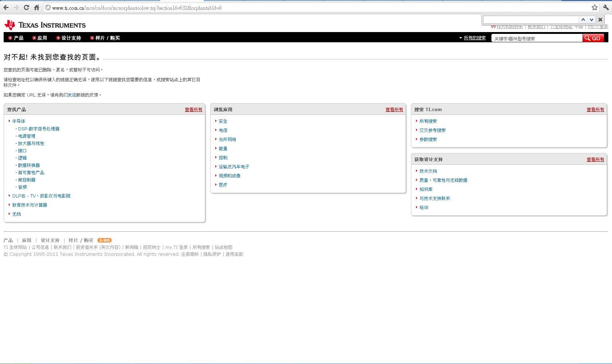Open 质量、可靠性与无铅数据 link
This screenshot has height=364, width=612.
point(443,180)
